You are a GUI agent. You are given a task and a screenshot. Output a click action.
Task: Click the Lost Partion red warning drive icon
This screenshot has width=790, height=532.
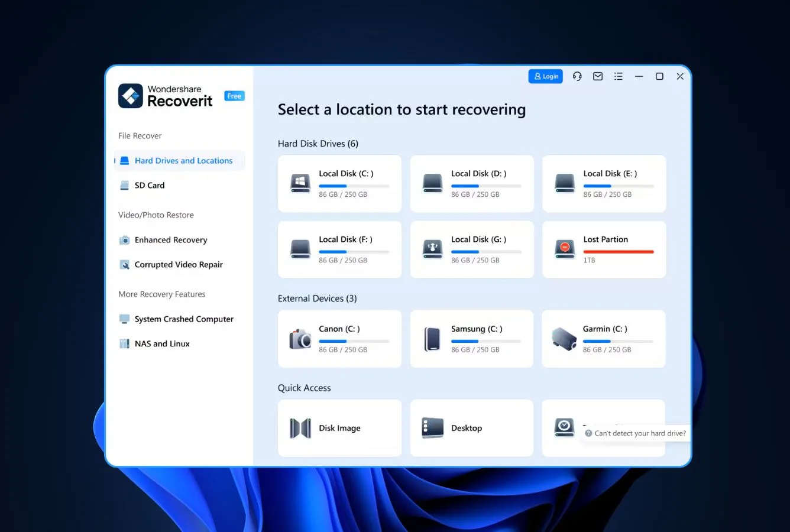point(565,249)
